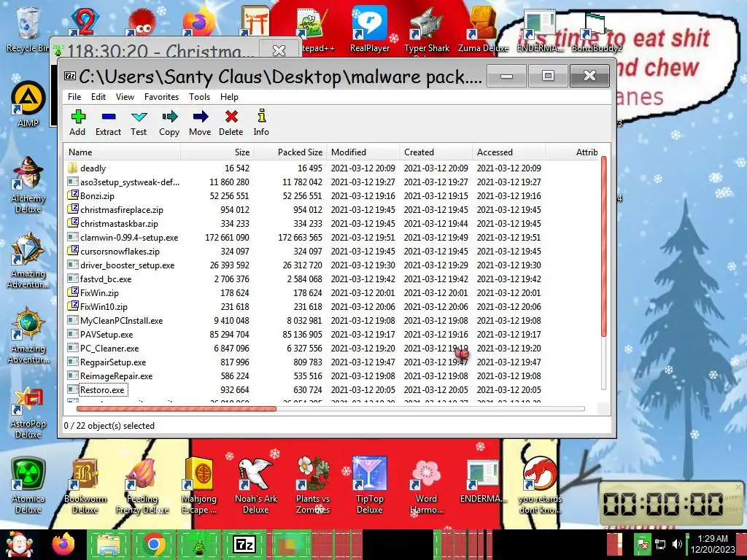Viewport: 747px width, 560px height.
Task: Click the taskbar clock showing 1:29 AM
Action: [x=713, y=544]
